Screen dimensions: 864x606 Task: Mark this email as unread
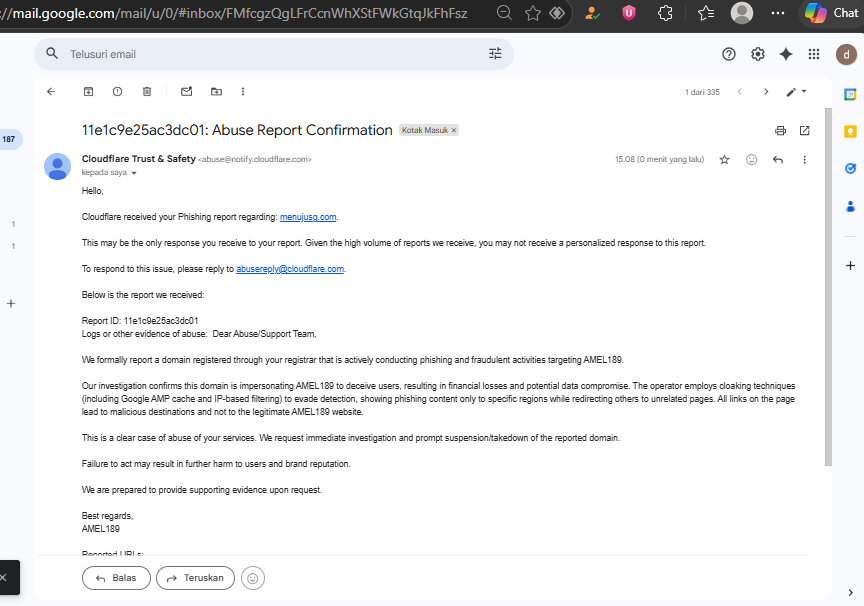[x=187, y=91]
